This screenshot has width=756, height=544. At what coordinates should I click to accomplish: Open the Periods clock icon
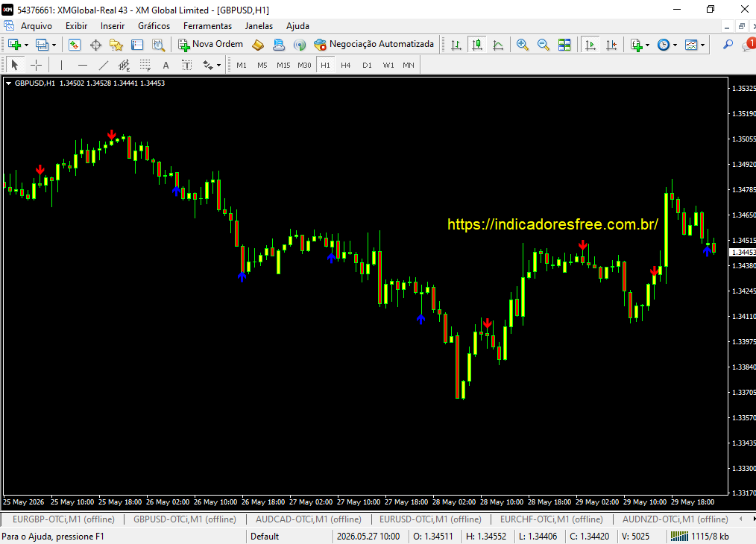pyautogui.click(x=664, y=45)
